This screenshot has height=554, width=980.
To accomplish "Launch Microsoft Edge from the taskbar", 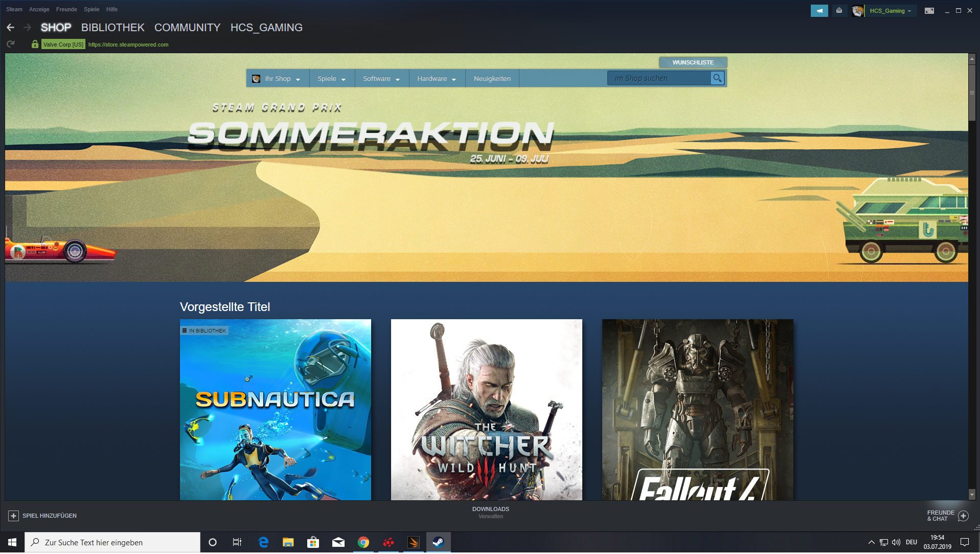I will point(263,543).
